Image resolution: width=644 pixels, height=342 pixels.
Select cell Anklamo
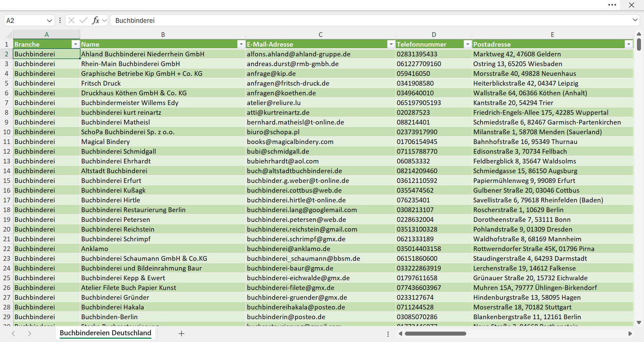coord(163,249)
